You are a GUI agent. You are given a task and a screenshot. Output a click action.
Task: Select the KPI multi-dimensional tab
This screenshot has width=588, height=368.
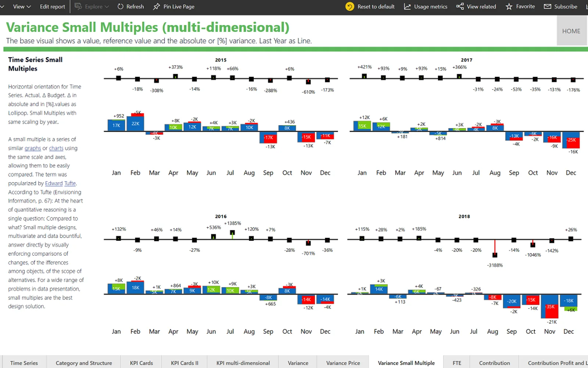point(243,363)
